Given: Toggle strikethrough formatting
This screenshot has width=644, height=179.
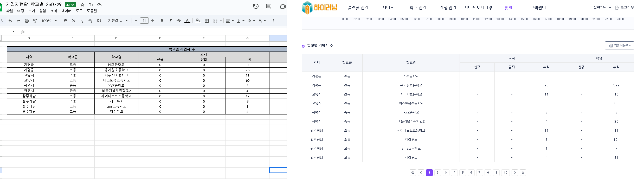Looking at the screenshot, I should pyautogui.click(x=179, y=21).
